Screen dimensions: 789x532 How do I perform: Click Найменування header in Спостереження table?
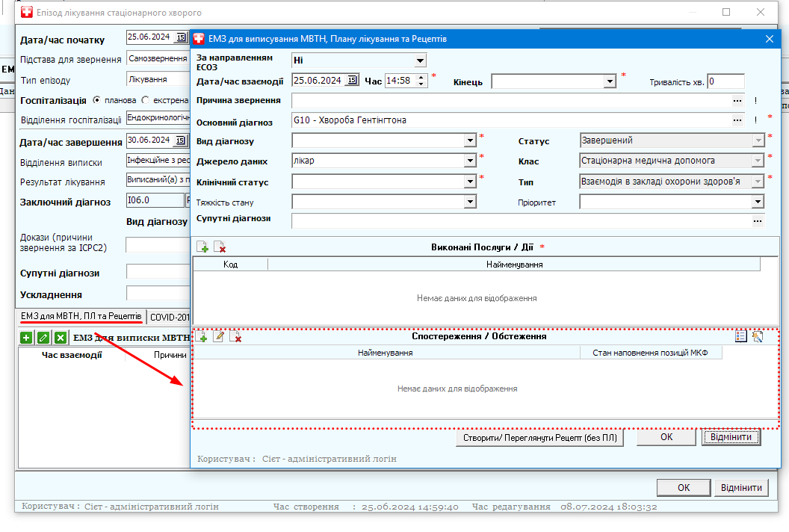click(386, 353)
